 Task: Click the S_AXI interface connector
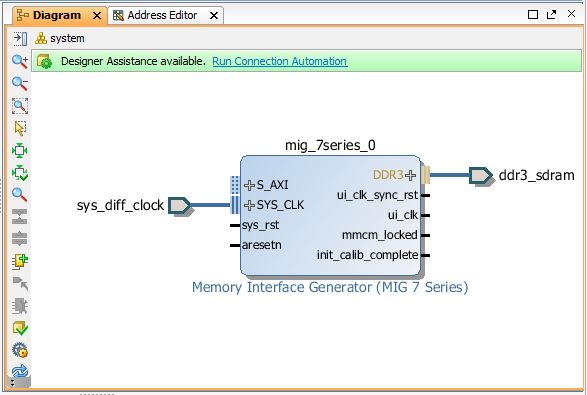[235, 185]
